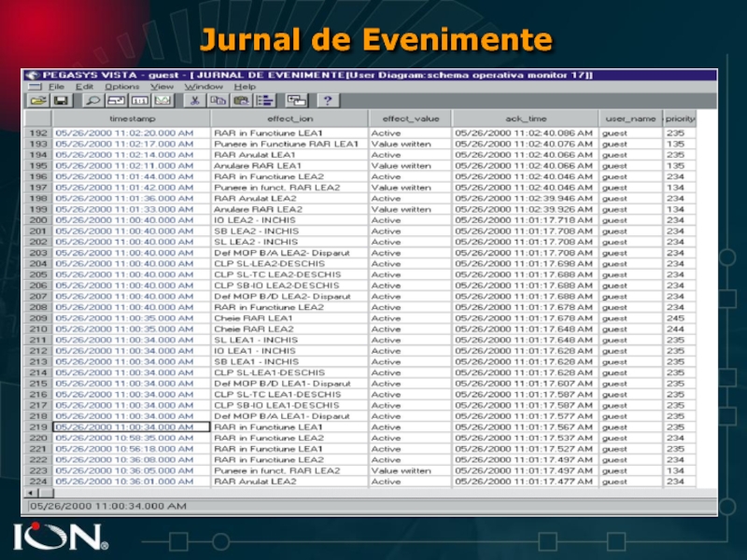Select the table corner select-all cell
The width and height of the screenshot is (747, 560).
(37, 119)
